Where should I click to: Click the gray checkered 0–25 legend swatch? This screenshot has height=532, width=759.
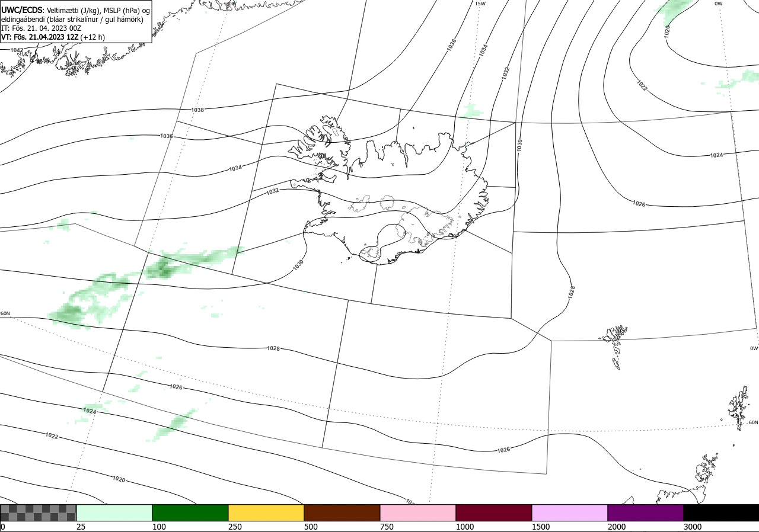coord(39,513)
